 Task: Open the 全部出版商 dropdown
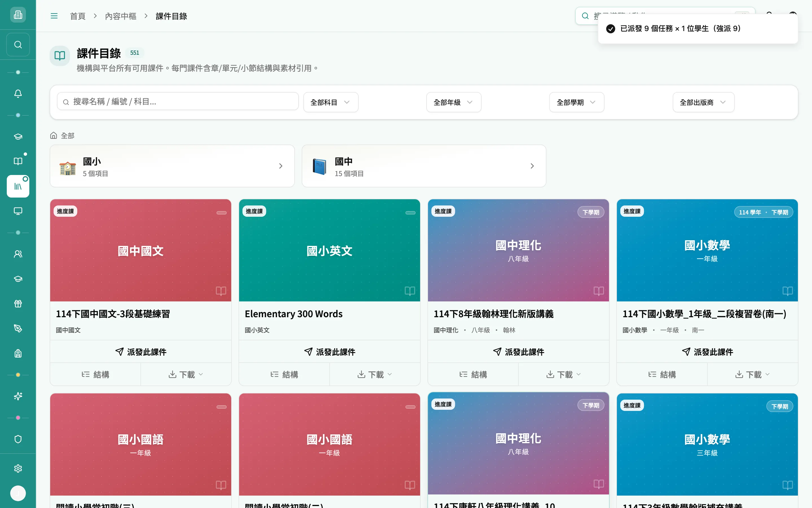click(703, 102)
